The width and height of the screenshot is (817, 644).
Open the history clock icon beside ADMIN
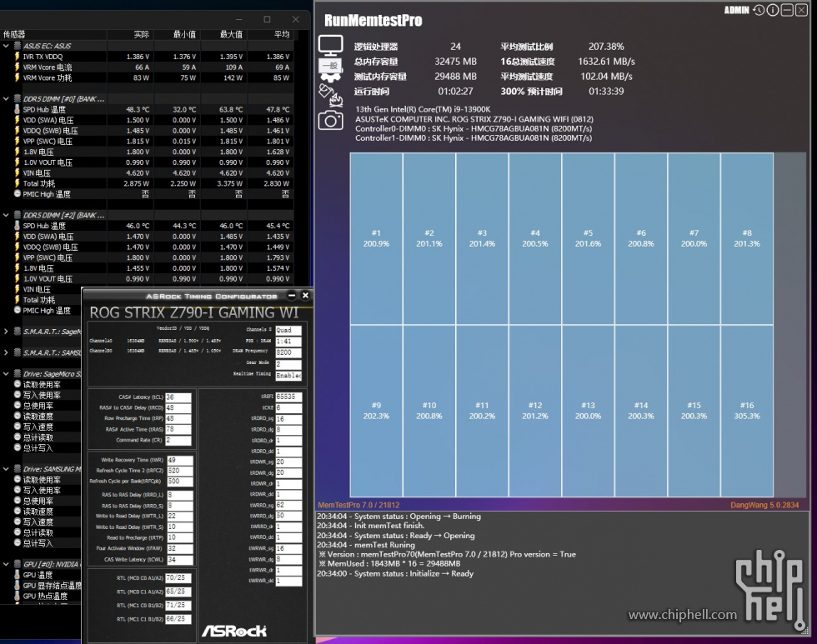pyautogui.click(x=759, y=10)
